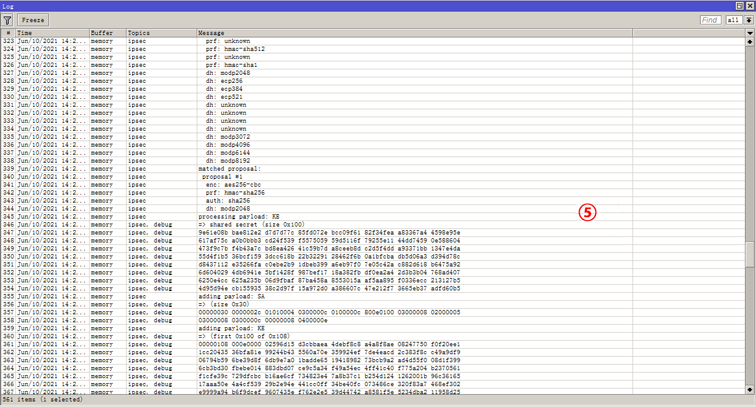Open the column chooser arrow beside headers

coord(750,33)
